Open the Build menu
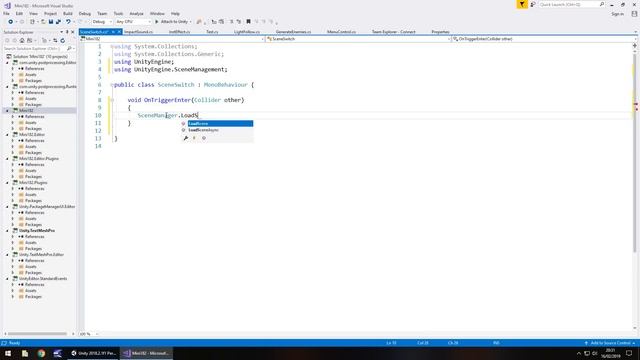The width and height of the screenshot is (640, 360). 68,14
